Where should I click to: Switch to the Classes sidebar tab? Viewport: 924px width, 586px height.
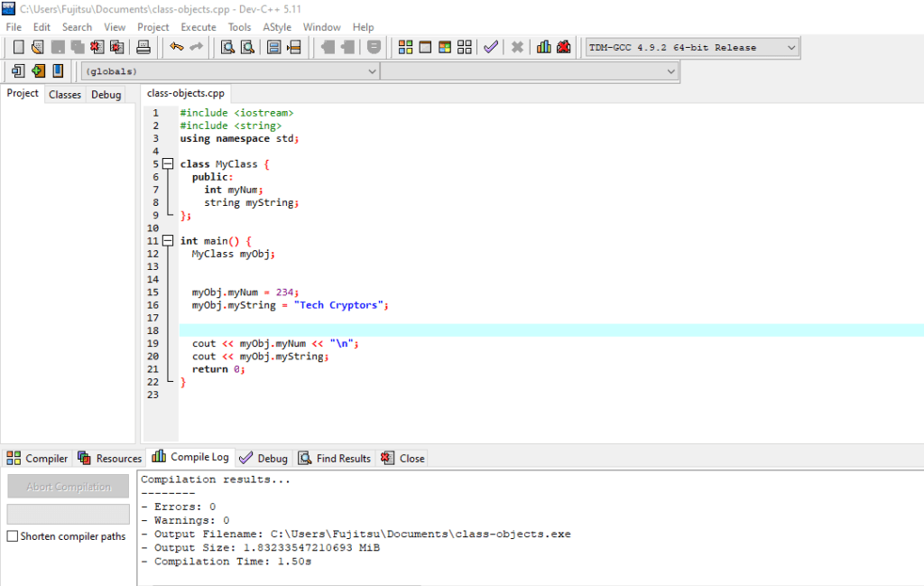click(x=65, y=94)
